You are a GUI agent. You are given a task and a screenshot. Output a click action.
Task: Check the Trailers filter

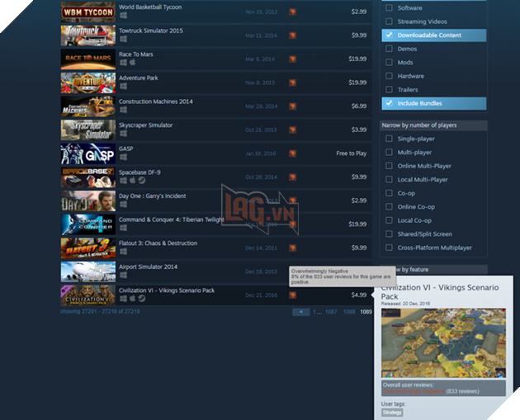coord(389,89)
